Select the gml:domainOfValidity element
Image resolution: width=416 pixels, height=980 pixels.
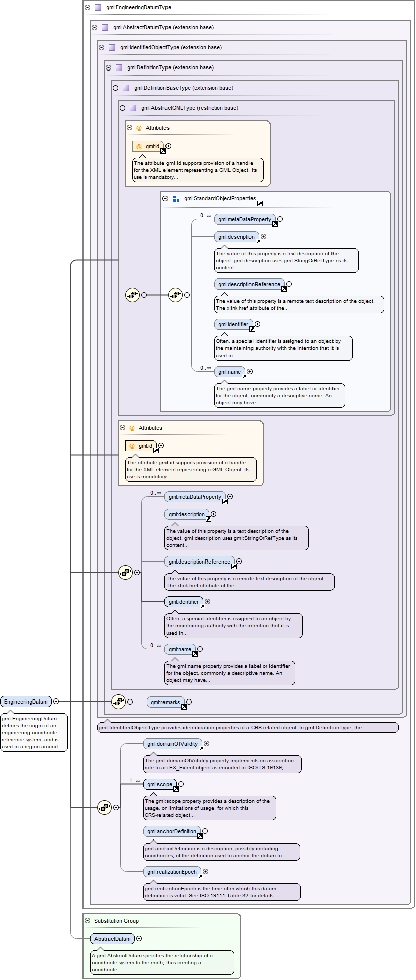(173, 744)
